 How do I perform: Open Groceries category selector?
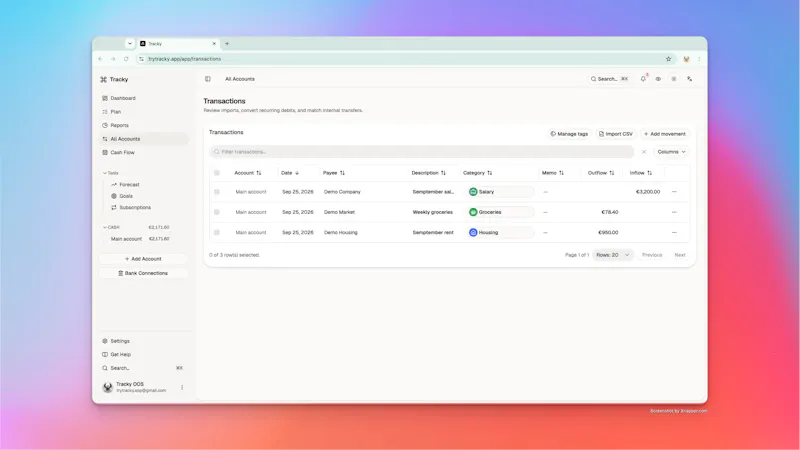[501, 212]
